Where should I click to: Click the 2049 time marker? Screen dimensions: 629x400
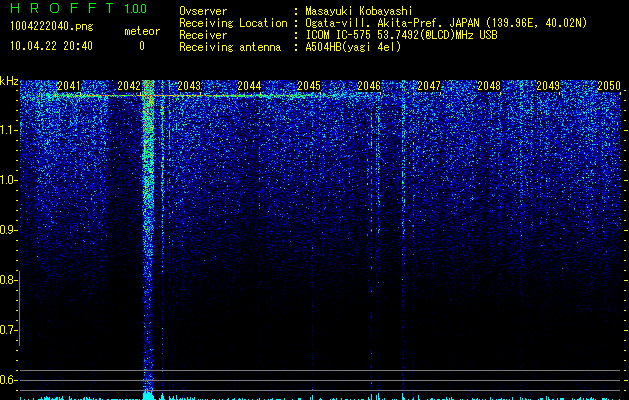click(548, 86)
